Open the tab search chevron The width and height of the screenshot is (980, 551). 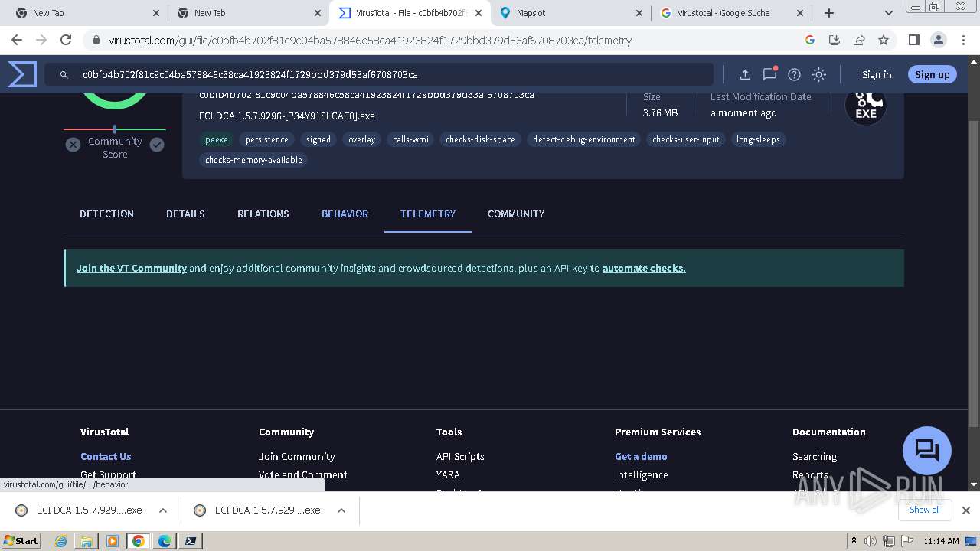click(888, 13)
